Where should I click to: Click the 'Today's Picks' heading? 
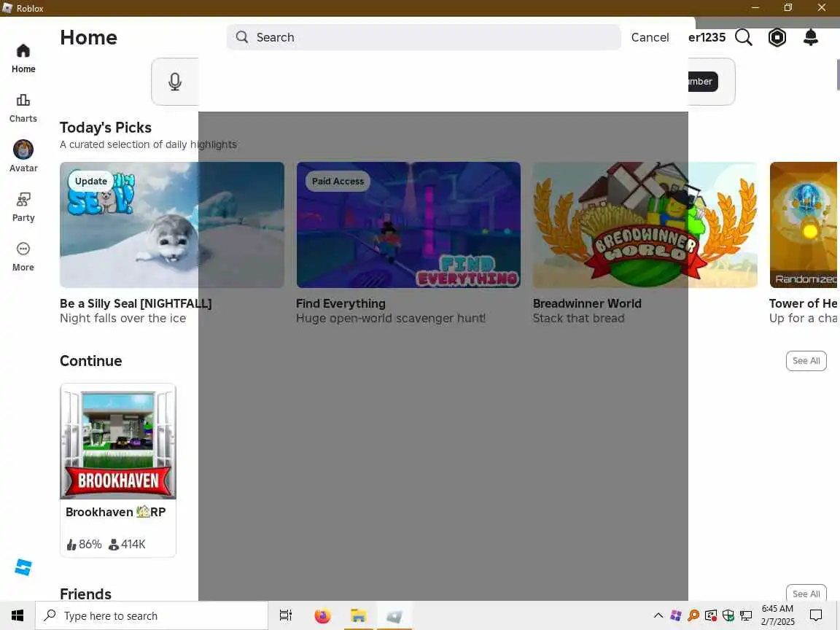click(x=106, y=128)
